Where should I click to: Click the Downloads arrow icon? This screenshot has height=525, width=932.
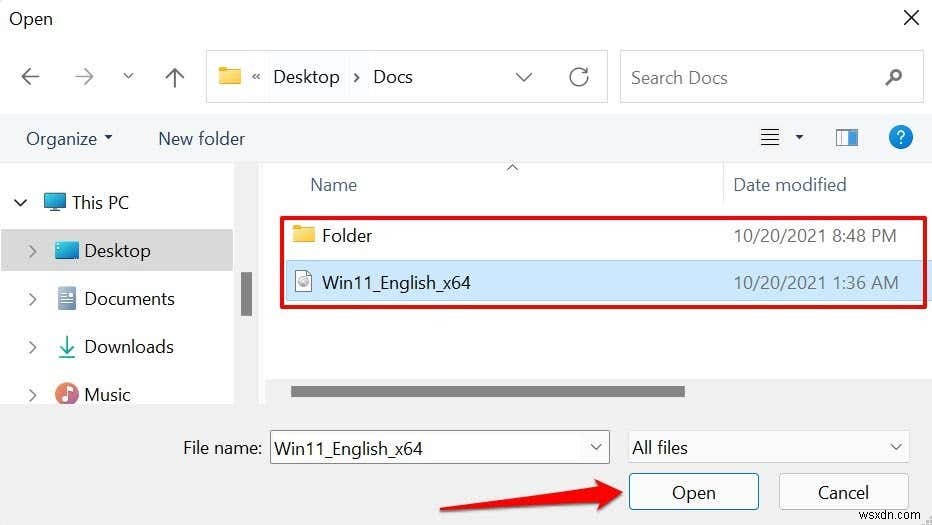pyautogui.click(x=67, y=347)
